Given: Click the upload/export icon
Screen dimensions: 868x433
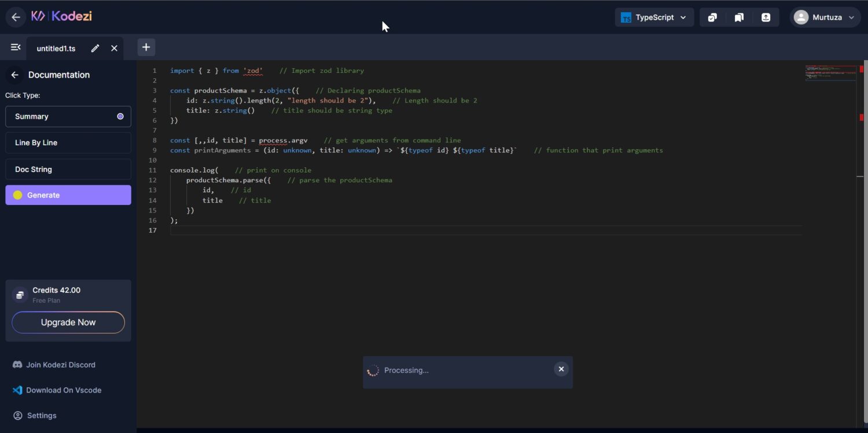Looking at the screenshot, I should pyautogui.click(x=766, y=17).
